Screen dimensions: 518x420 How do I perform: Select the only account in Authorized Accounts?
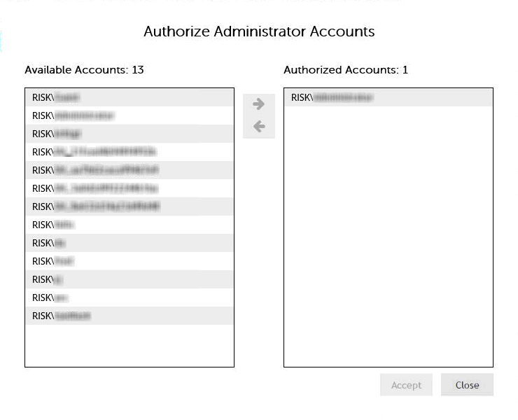coord(388,97)
